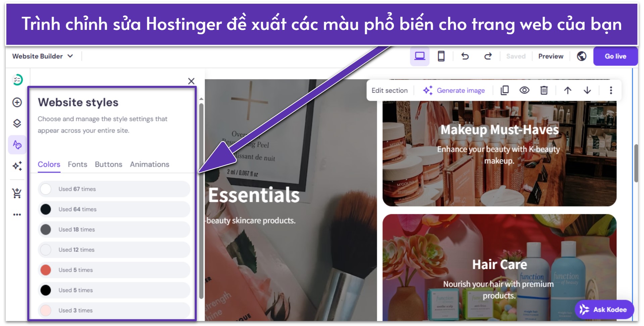The height and width of the screenshot is (326, 644).
Task: Delete section using the trash icon
Action: [x=544, y=90]
